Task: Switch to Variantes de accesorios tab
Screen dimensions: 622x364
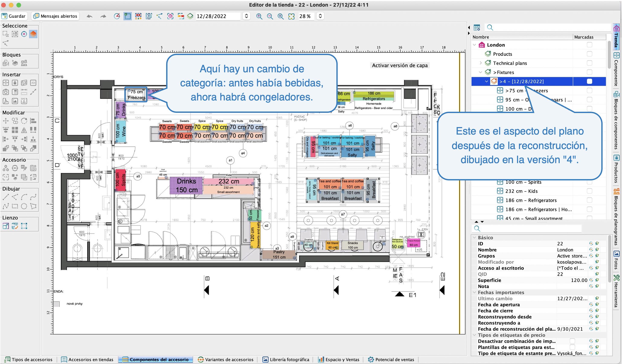Action: 226,360
